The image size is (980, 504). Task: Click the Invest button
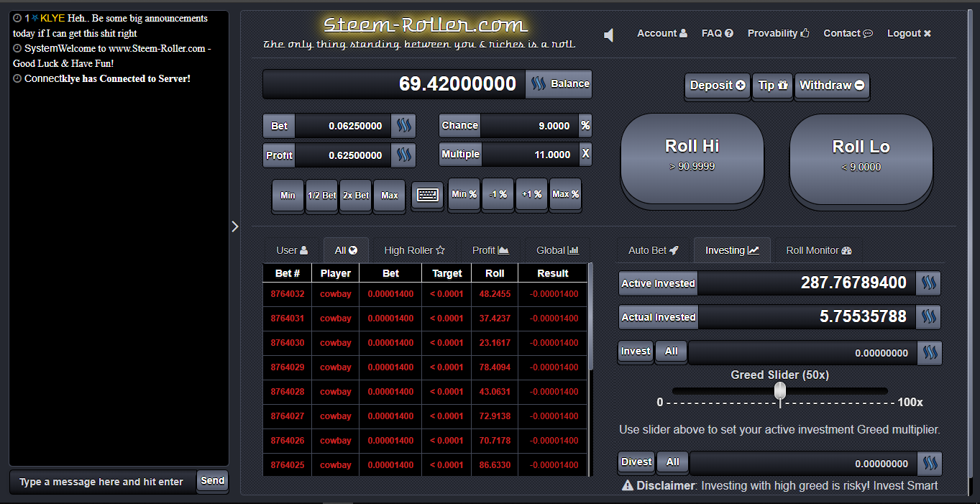tap(636, 352)
